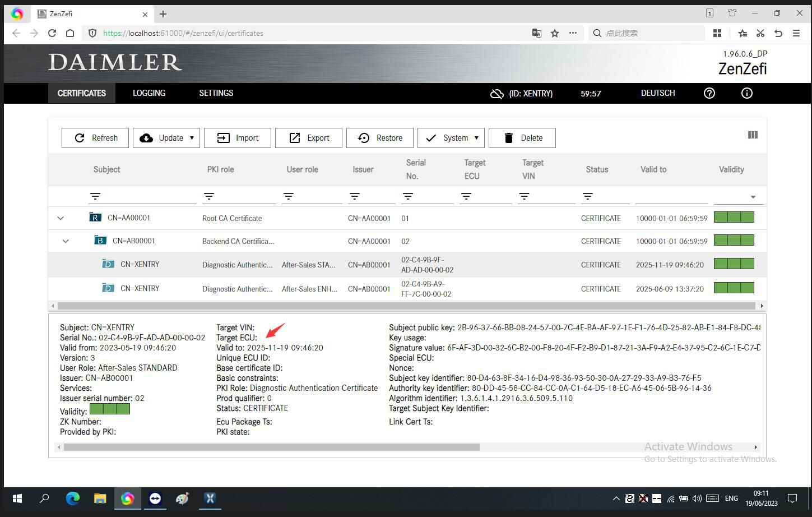This screenshot has height=517, width=812.
Task: Click the Subject column header
Action: [107, 169]
